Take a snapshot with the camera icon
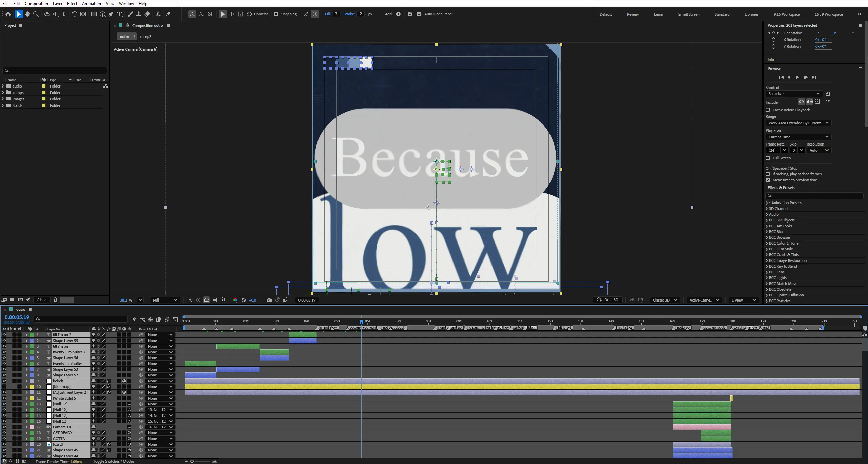The width and height of the screenshot is (868, 464). (x=269, y=300)
